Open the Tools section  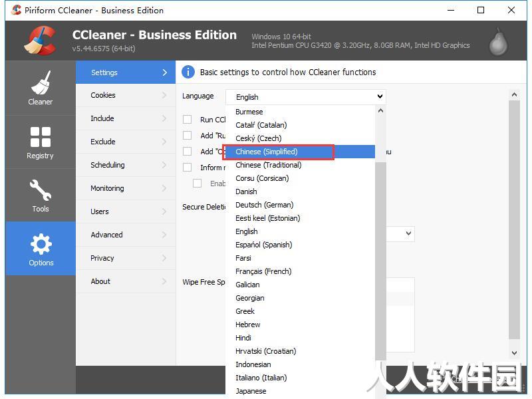click(x=41, y=196)
